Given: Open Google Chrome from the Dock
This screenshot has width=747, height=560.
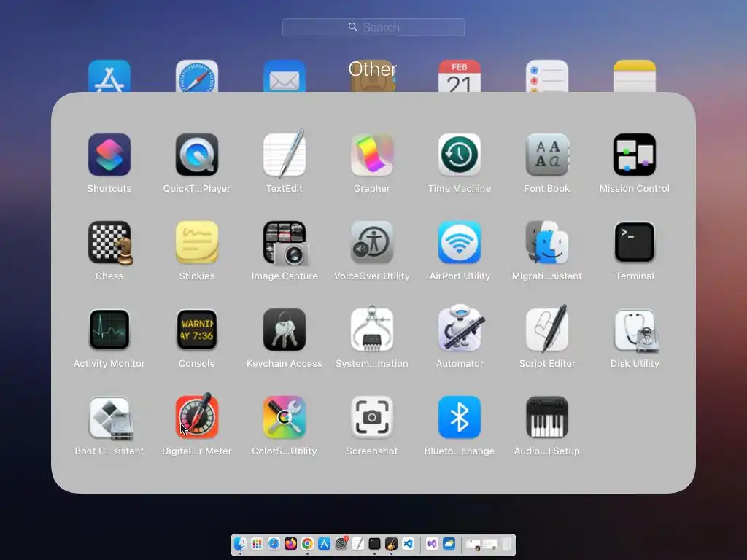Looking at the screenshot, I should click(x=307, y=544).
